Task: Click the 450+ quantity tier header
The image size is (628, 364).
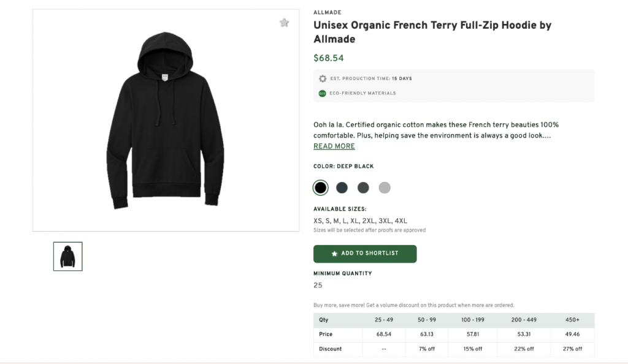Action: (x=572, y=320)
